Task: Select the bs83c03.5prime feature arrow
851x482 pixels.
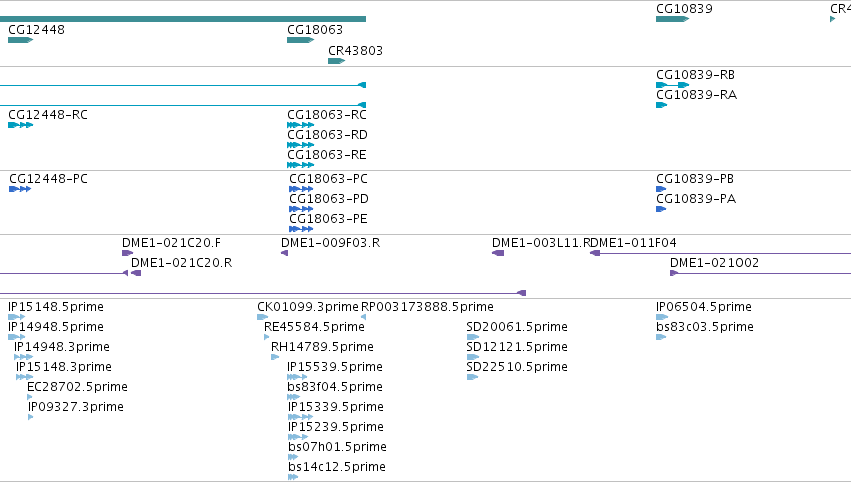Action: pyautogui.click(x=661, y=337)
